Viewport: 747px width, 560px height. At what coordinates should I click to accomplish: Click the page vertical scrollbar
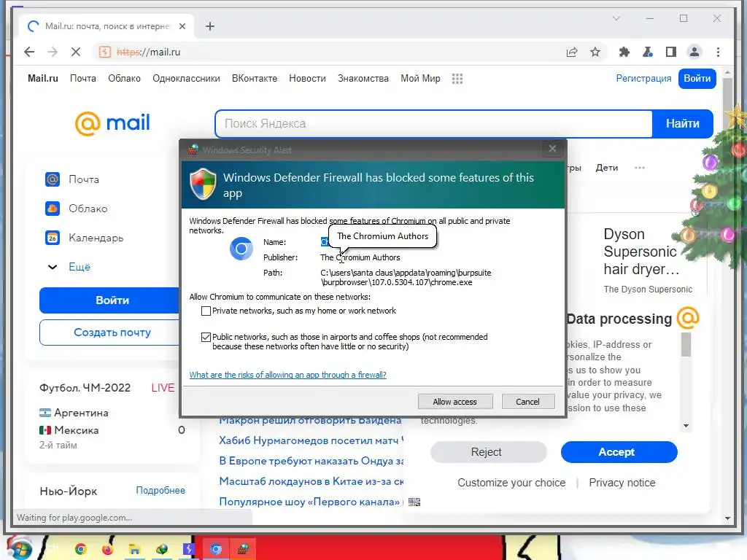pos(727,295)
